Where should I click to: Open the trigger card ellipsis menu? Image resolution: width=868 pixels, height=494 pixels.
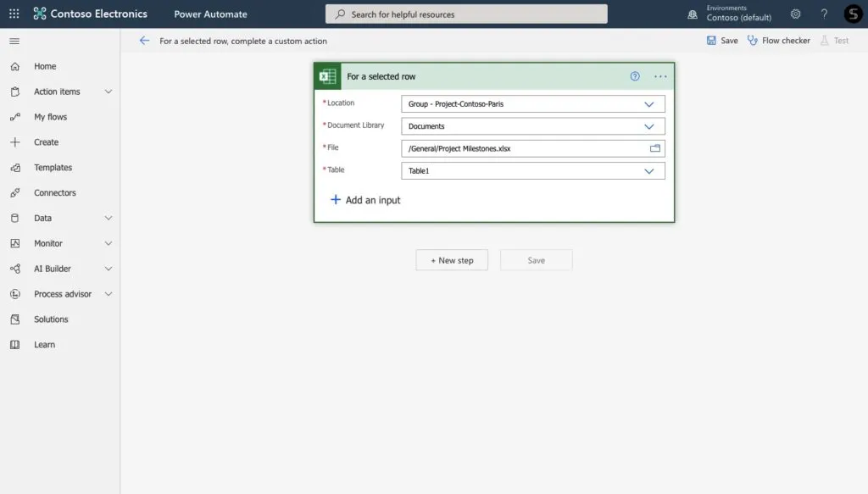(660, 76)
